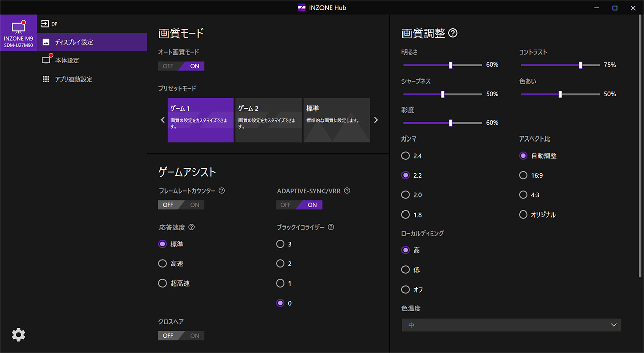Click the 明るさ slider handle
Image resolution: width=644 pixels, height=353 pixels.
451,65
